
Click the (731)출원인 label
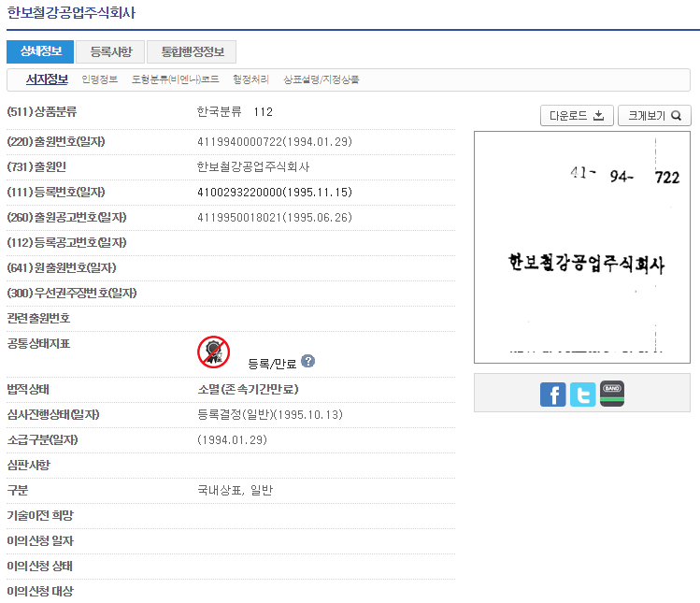[36, 167]
